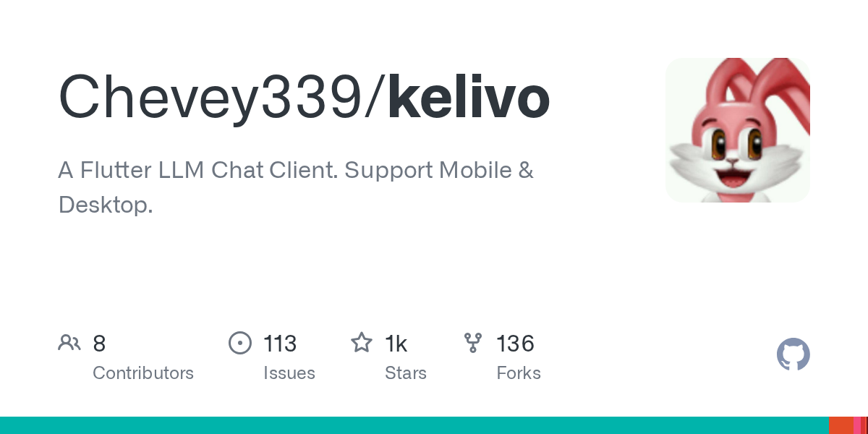This screenshot has width=868, height=434.
Task: Click the fork branch icon
Action: pyautogui.click(x=473, y=343)
